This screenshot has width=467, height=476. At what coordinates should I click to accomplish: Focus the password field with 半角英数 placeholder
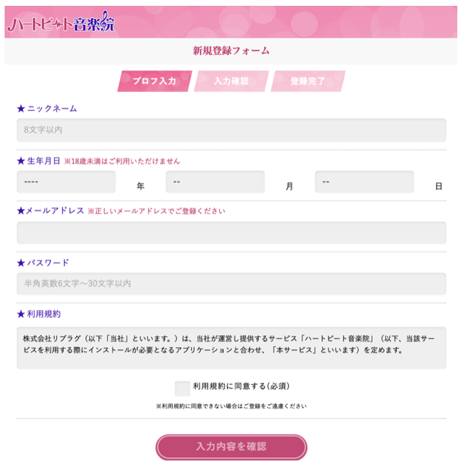(x=232, y=284)
